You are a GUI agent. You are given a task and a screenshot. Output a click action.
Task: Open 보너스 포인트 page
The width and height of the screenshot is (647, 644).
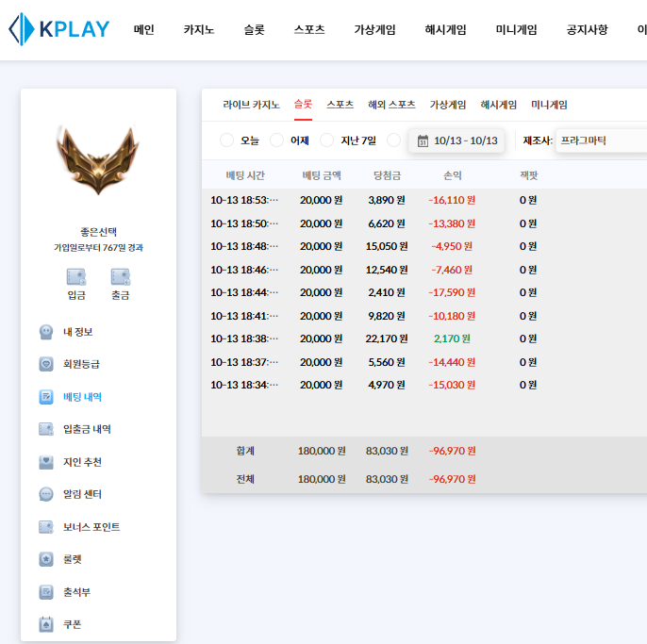click(x=91, y=527)
